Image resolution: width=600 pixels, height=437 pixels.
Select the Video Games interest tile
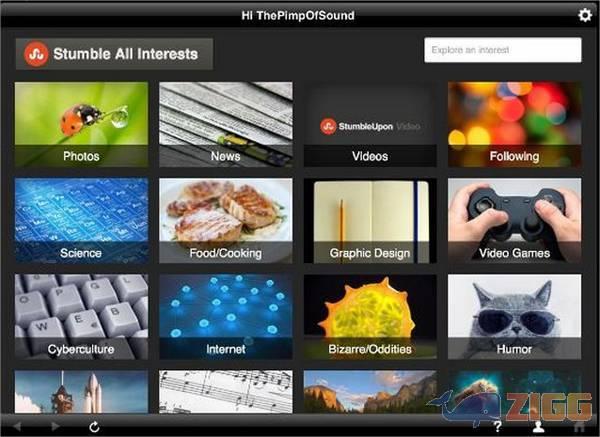tap(515, 220)
